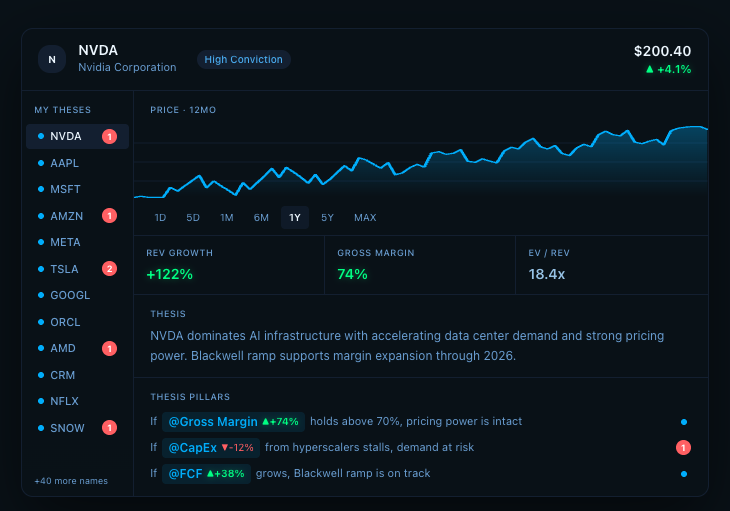Click the $200.40 price
730x511 pixels.
[x=662, y=51]
